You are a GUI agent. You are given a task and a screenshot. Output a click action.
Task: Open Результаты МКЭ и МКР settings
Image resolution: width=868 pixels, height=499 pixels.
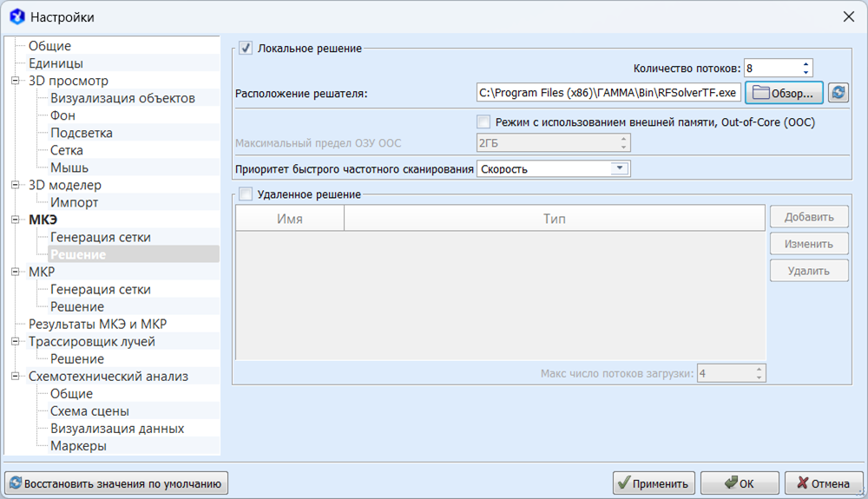point(97,325)
